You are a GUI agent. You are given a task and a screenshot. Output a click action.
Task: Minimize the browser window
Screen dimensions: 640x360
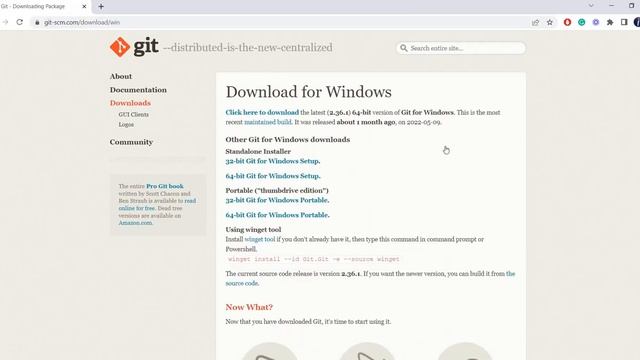click(x=611, y=6)
